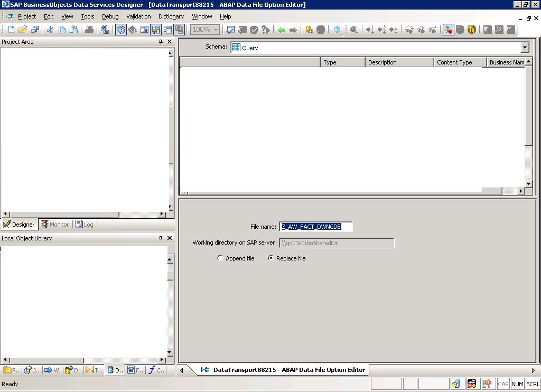Screen dimensions: 541x392
Task: Click the Output window toolbar icon
Action: [167, 30]
